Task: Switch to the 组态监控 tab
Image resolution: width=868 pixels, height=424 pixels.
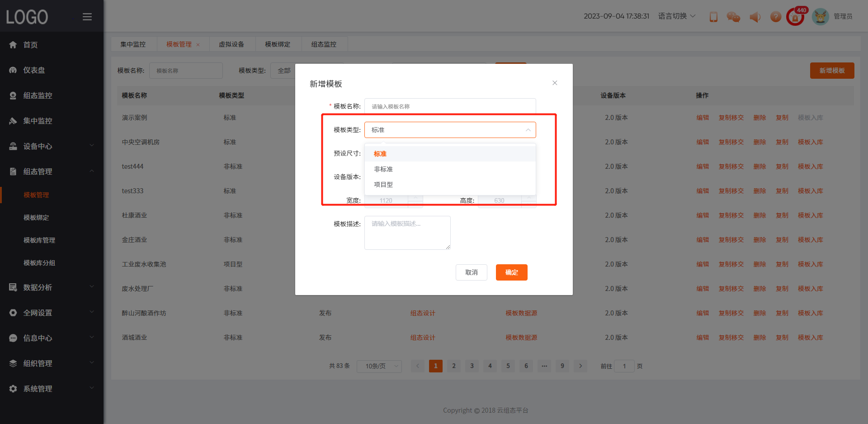Action: click(x=324, y=44)
